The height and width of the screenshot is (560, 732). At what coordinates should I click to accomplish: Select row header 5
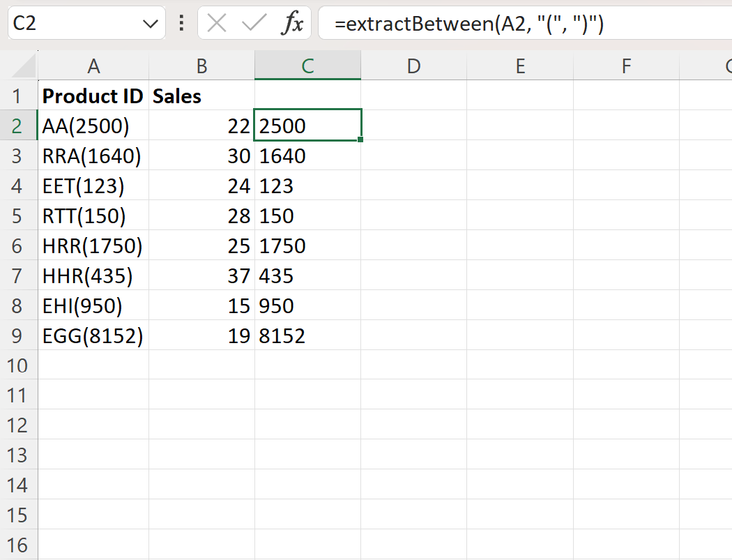[19, 215]
